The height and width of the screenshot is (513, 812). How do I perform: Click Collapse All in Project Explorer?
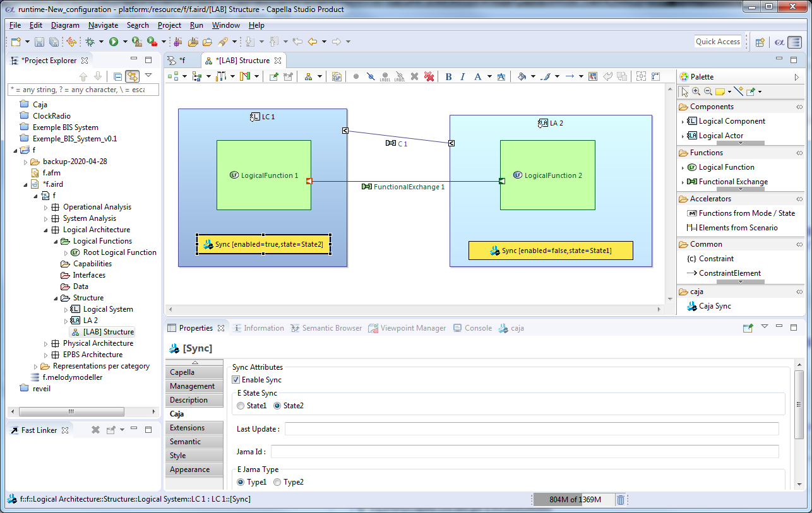click(117, 76)
